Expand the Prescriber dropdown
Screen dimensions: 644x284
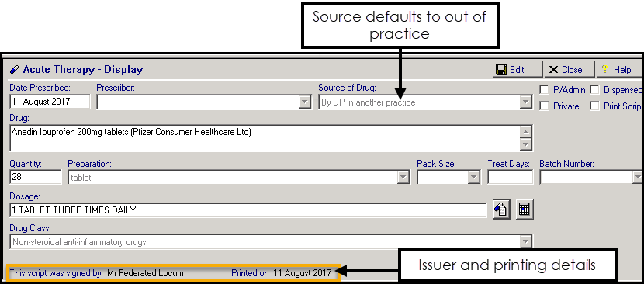(304, 102)
